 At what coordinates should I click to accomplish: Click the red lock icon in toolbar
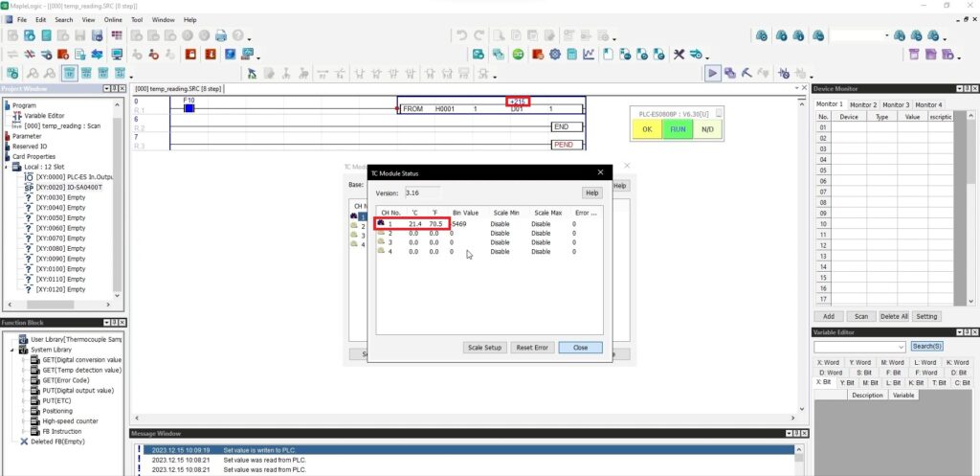190,55
